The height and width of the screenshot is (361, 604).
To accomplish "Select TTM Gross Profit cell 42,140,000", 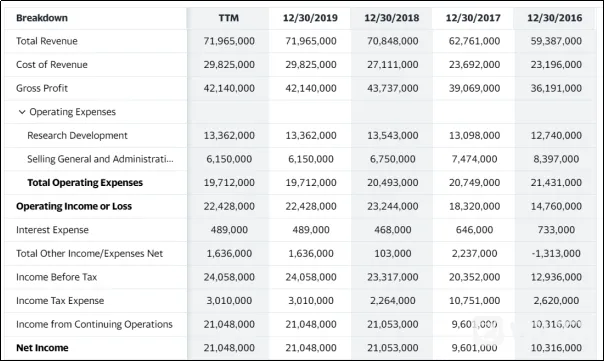I will (229, 88).
